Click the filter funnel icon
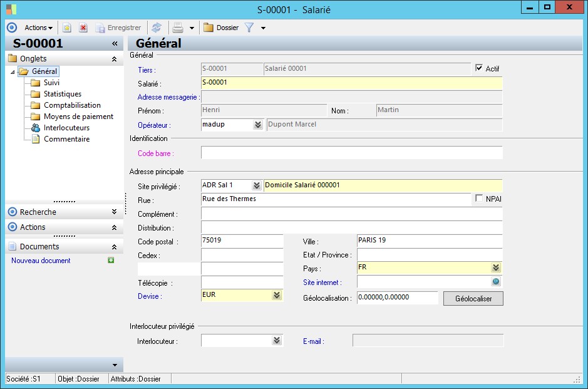This screenshot has width=588, height=389. 249,28
